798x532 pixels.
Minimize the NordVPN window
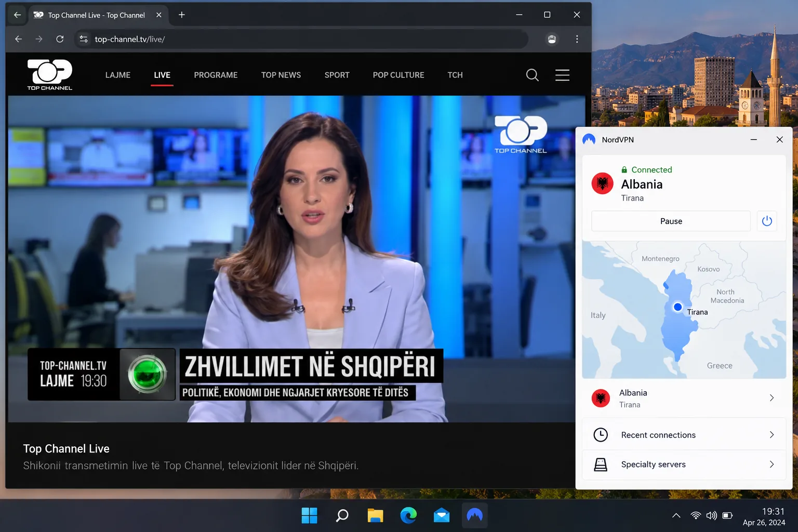coord(754,140)
